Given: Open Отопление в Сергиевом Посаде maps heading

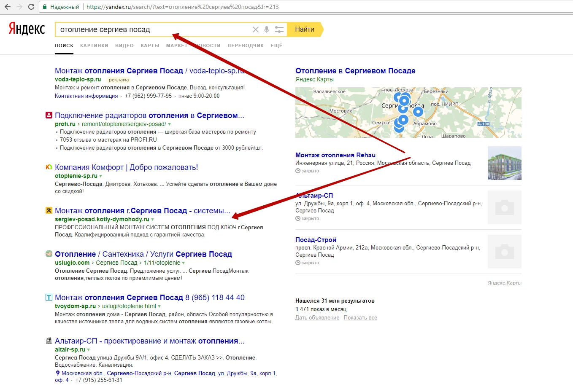Looking at the screenshot, I should coord(355,71).
